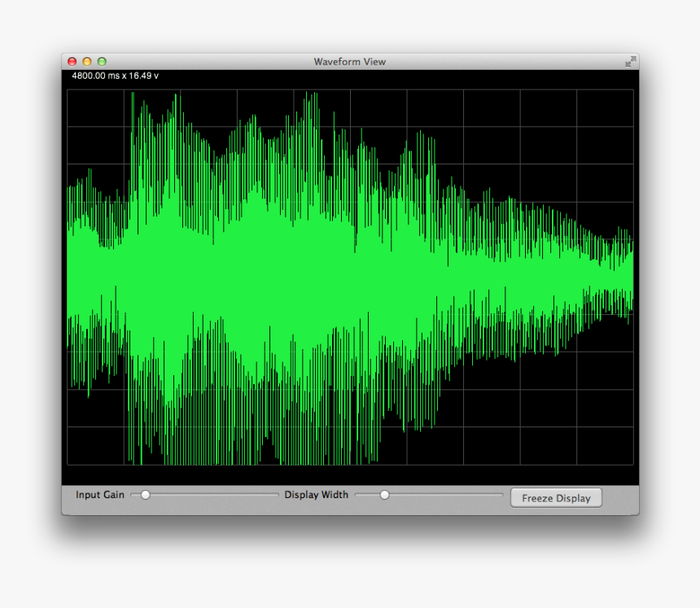The image size is (700, 608).
Task: Click the '4800.00 ms x 16.49 v' readout
Action: coord(116,76)
